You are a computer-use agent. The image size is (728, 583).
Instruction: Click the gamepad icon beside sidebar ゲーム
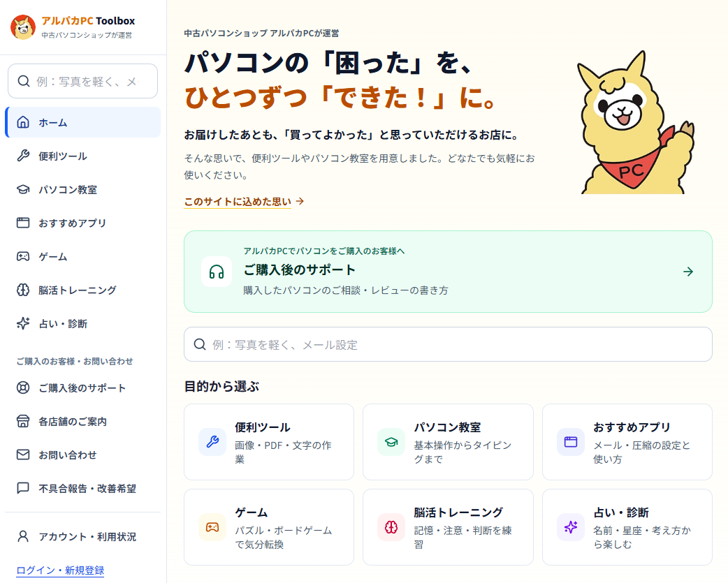(23, 256)
